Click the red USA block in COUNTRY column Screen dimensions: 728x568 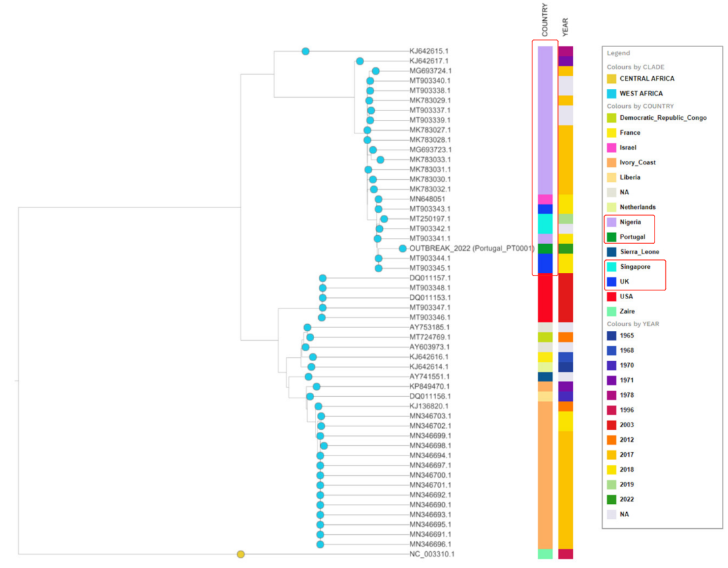pos(545,297)
